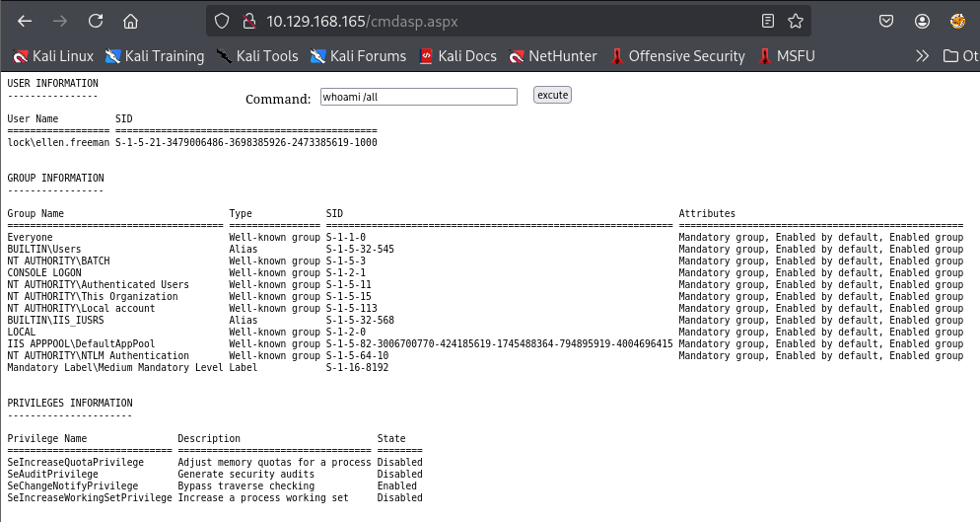Viewport: 980px width, 522px height.
Task: Click the browser back arrow
Action: click(x=25, y=21)
